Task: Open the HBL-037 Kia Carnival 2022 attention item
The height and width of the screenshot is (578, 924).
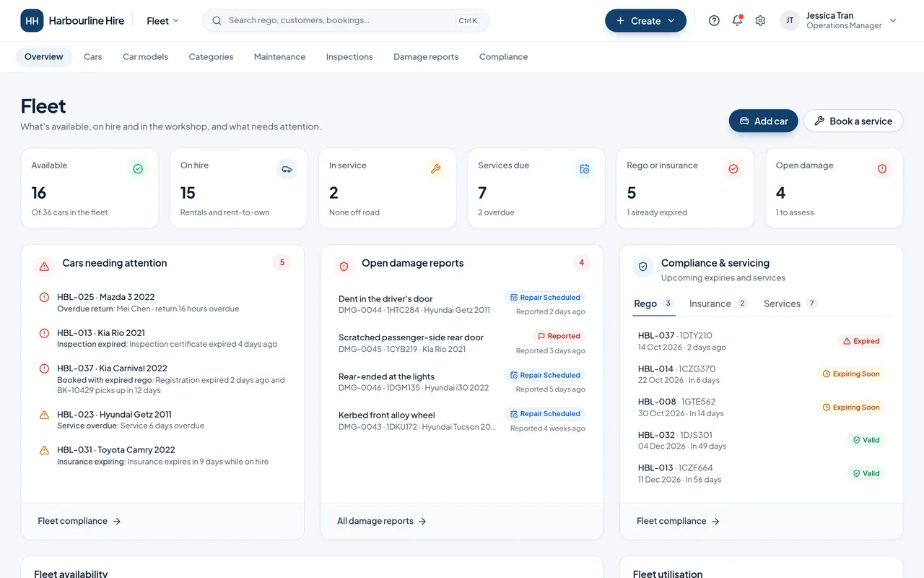Action: coord(162,379)
